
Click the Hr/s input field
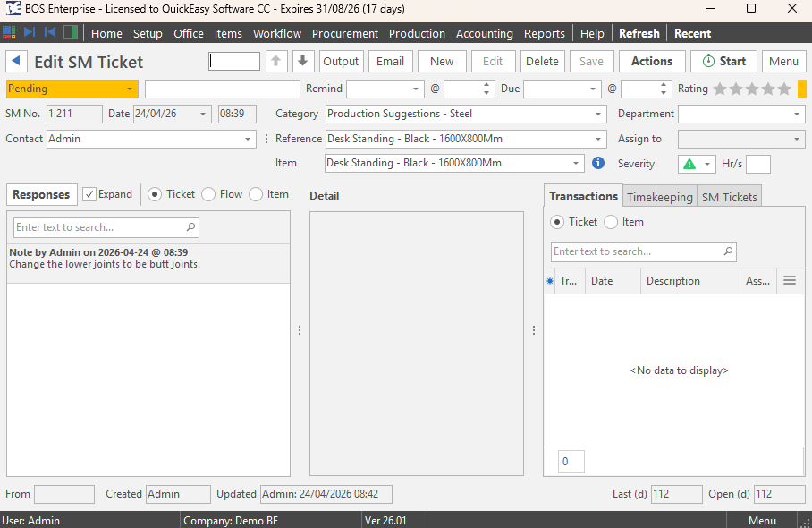[758, 164]
